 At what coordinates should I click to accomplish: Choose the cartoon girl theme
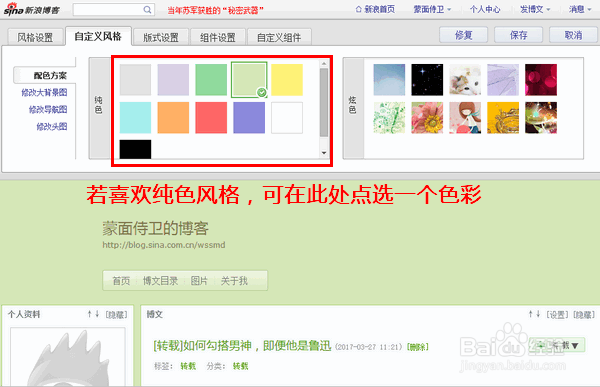coord(465,118)
